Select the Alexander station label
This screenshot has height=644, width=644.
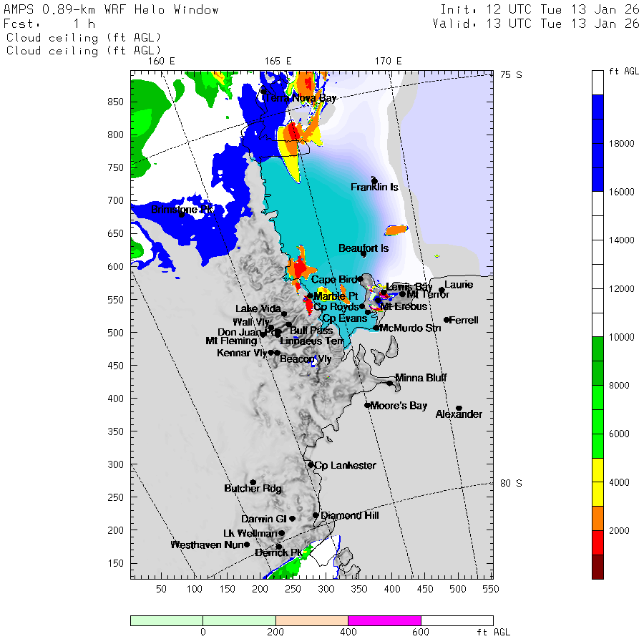(459, 414)
